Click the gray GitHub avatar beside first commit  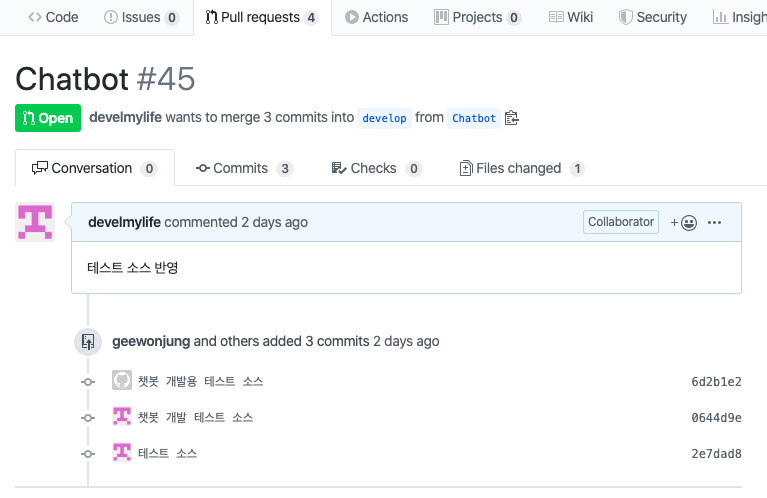point(122,380)
